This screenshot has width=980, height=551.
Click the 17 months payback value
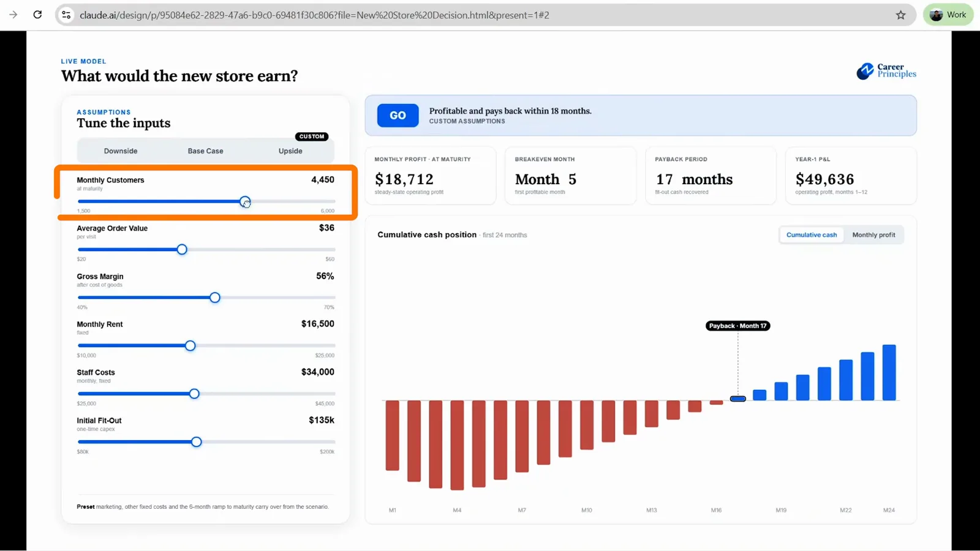(694, 179)
